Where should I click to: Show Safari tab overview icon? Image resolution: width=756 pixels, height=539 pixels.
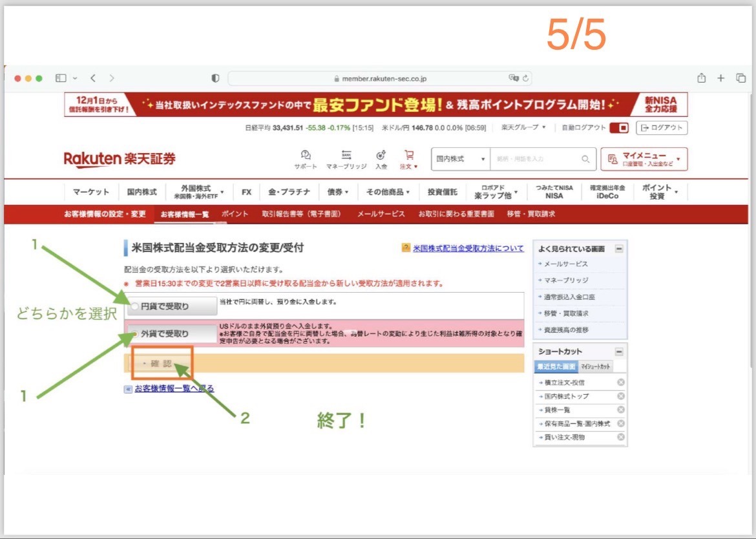tap(741, 78)
